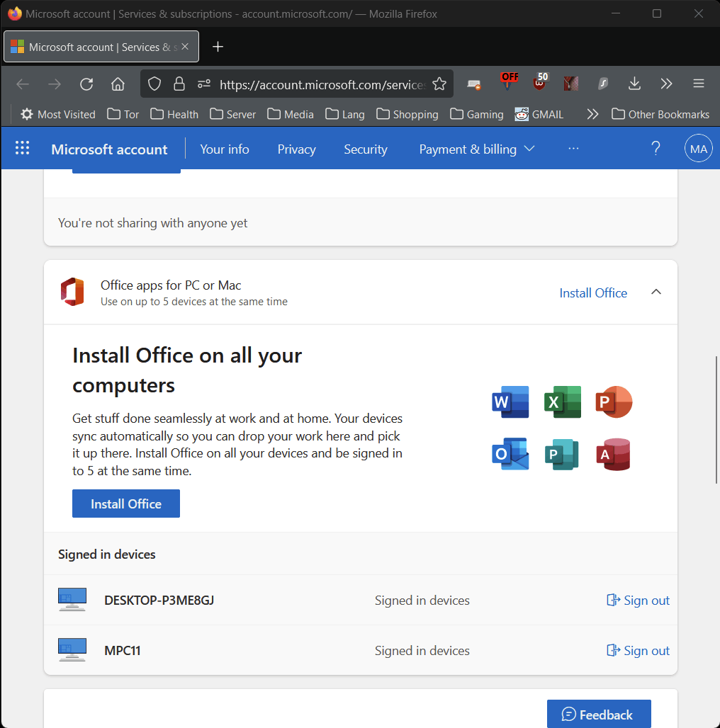Viewport: 720px width, 728px height.
Task: Select the Microsoft account browser tab
Action: [x=101, y=47]
